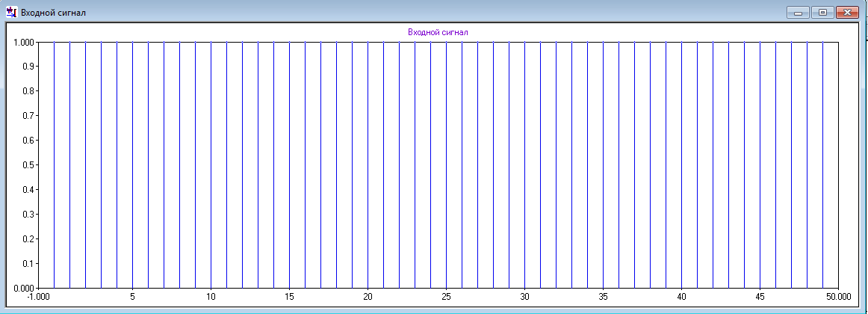Image resolution: width=868 pixels, height=314 pixels.
Task: Click y-axis label 0.2
Action: pos(28,238)
